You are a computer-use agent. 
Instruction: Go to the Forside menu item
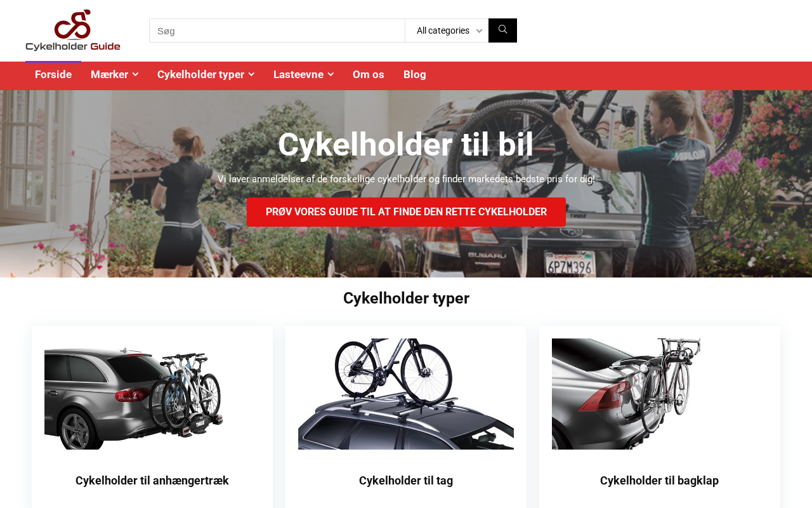tap(53, 75)
